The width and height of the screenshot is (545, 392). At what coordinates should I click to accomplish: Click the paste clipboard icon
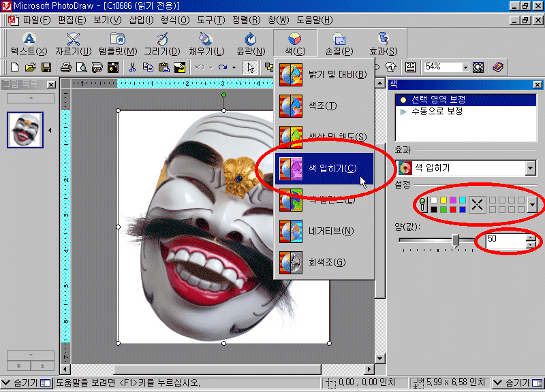point(163,67)
